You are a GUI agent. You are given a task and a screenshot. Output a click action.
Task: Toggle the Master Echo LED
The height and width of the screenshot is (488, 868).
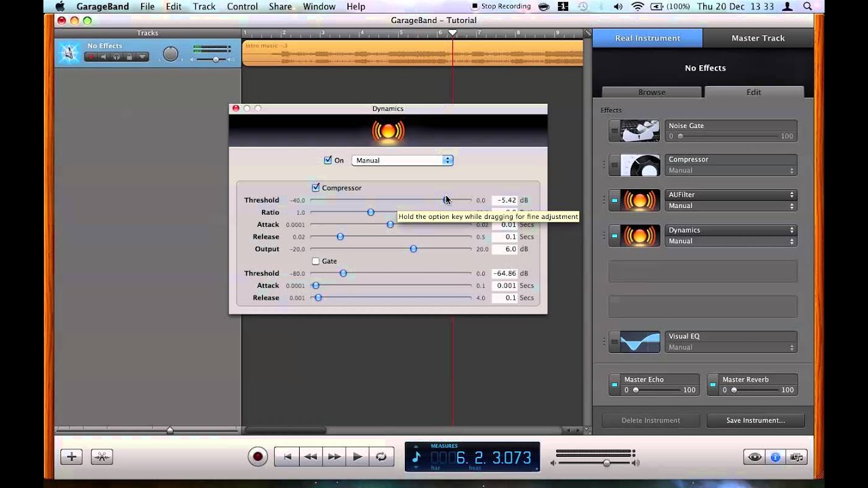pos(614,384)
